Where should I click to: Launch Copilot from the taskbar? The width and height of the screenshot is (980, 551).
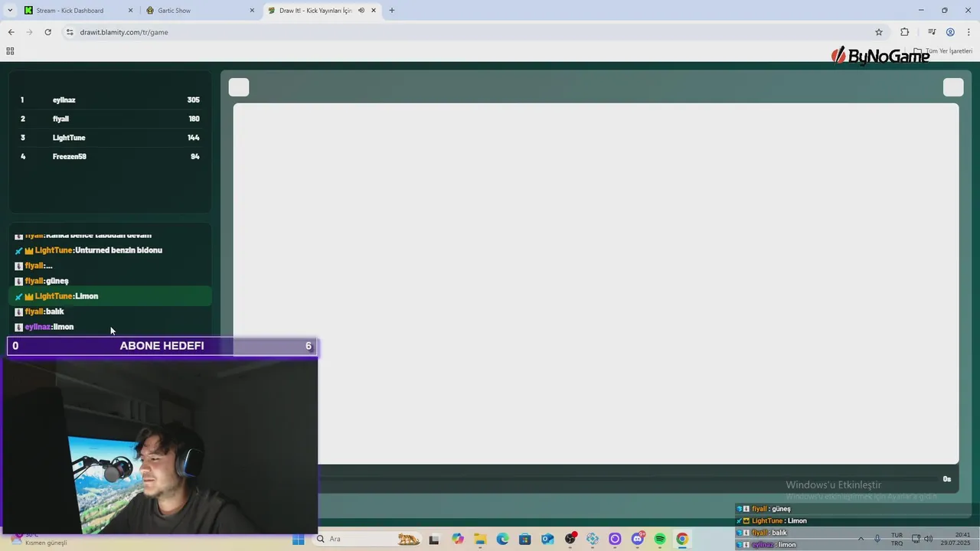(458, 539)
